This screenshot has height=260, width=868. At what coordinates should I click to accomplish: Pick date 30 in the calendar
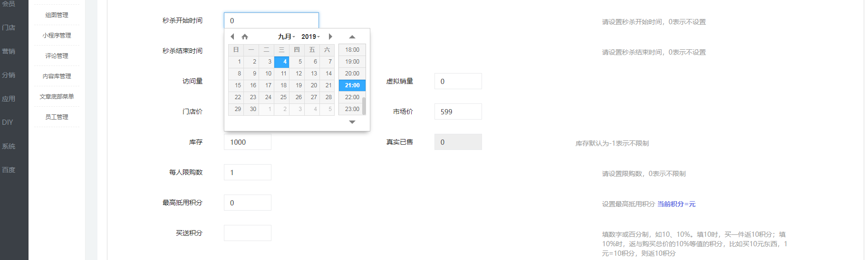pos(251,109)
